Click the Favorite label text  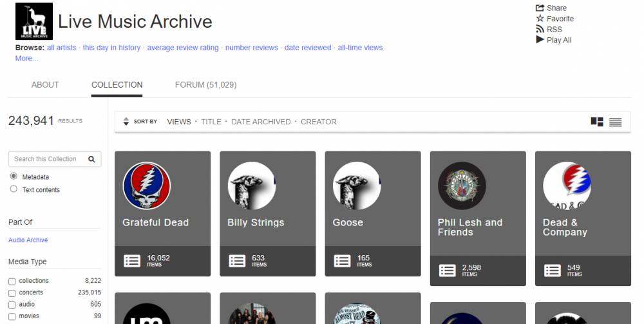(560, 19)
